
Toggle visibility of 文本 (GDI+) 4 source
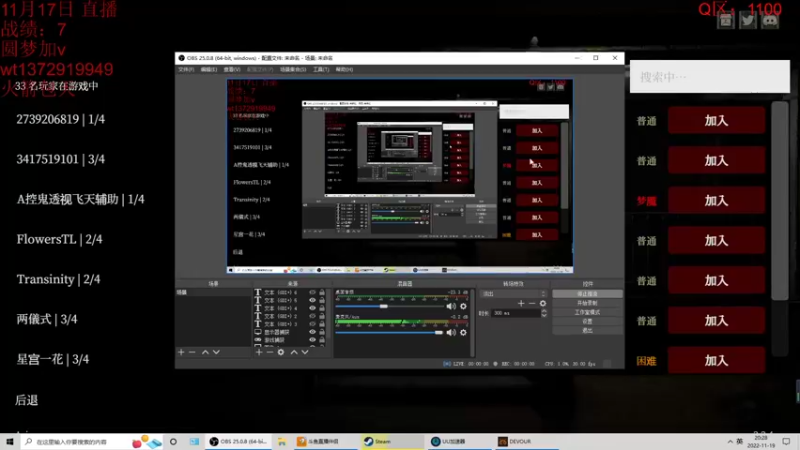click(312, 308)
